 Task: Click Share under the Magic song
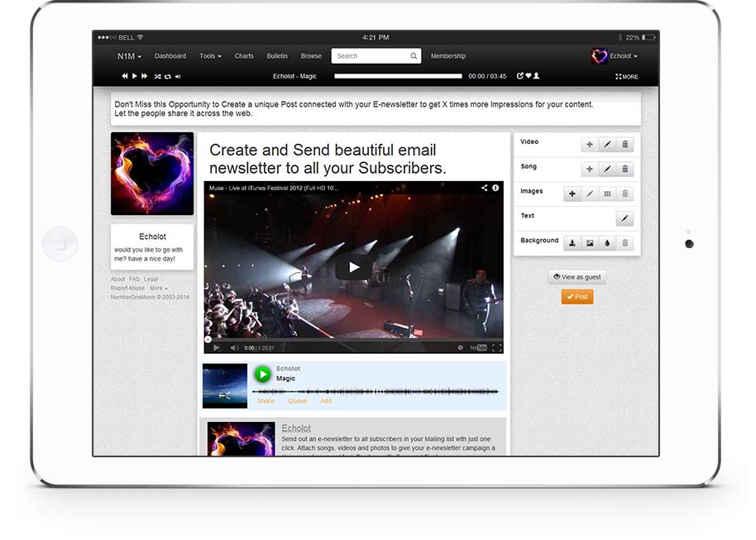266,401
